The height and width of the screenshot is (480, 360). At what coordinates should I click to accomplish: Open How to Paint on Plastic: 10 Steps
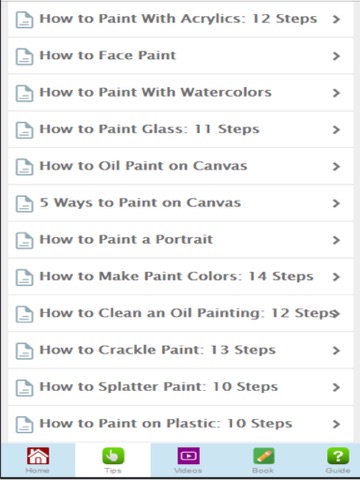tap(180, 424)
